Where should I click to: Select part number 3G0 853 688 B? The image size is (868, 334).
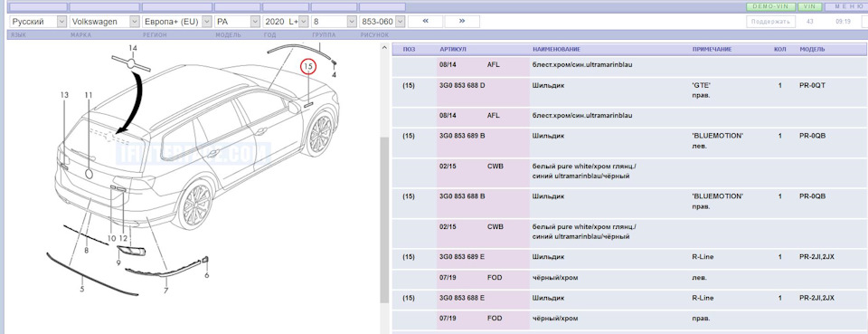coord(462,196)
